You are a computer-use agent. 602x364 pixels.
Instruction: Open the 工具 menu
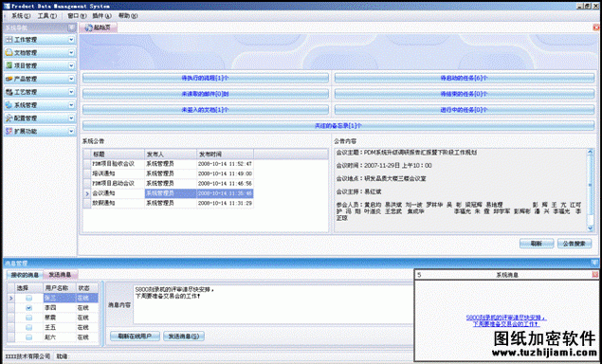tap(46, 16)
